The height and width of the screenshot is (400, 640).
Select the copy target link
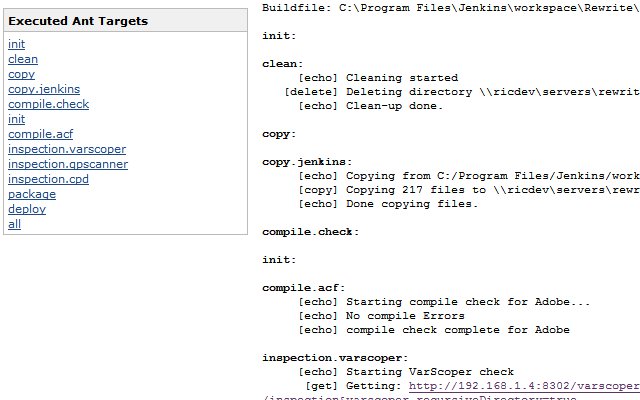21,74
